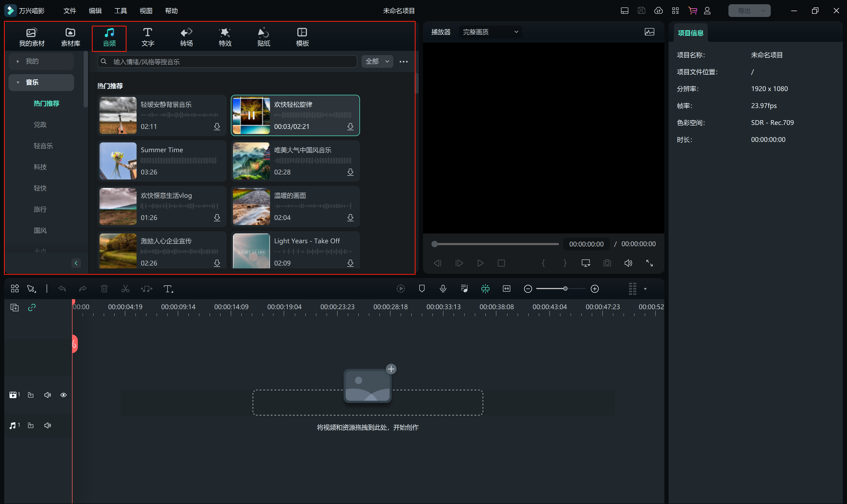Mute the audio track 1 speaker
Image resolution: width=847 pixels, height=504 pixels.
[x=48, y=426]
